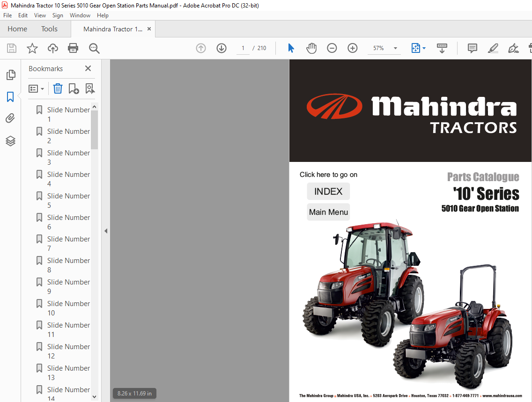Open scrolling mode download-style icon
532x402 pixels.
pyautogui.click(x=442, y=48)
